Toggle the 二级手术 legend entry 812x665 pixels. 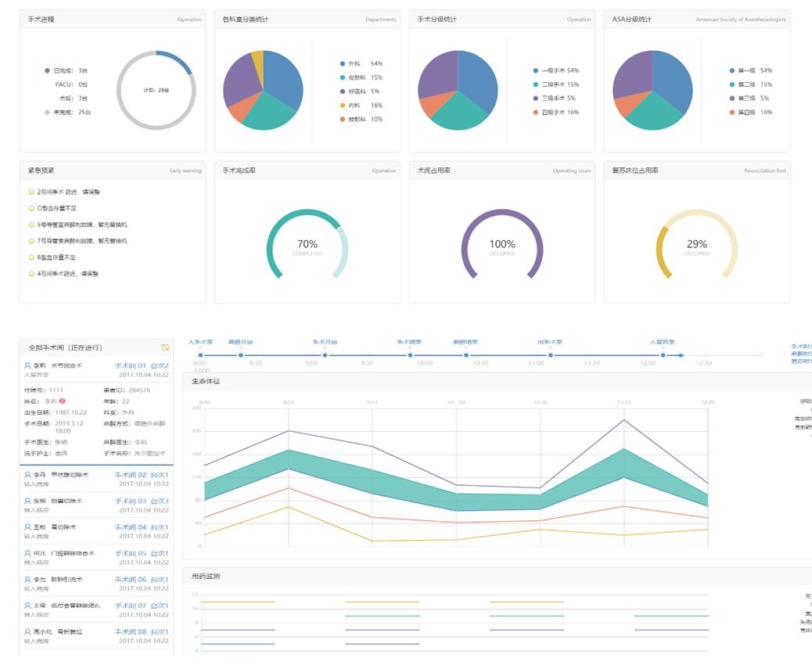555,84
